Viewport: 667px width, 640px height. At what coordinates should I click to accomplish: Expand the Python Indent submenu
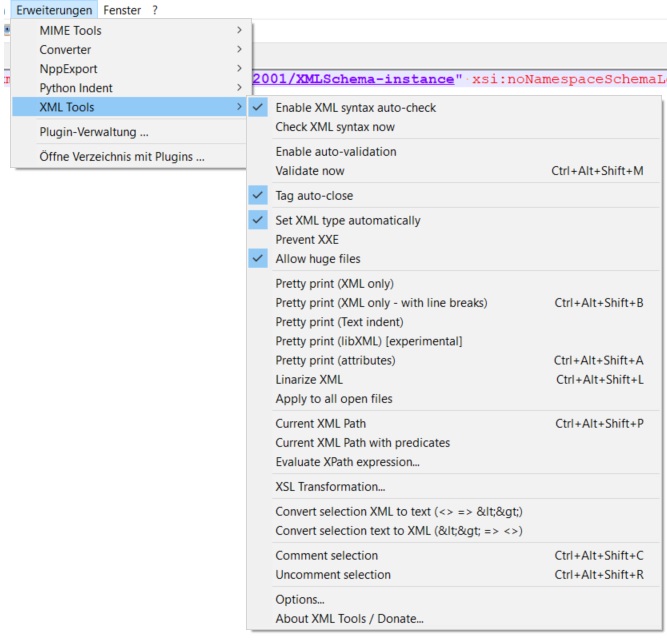[129, 88]
